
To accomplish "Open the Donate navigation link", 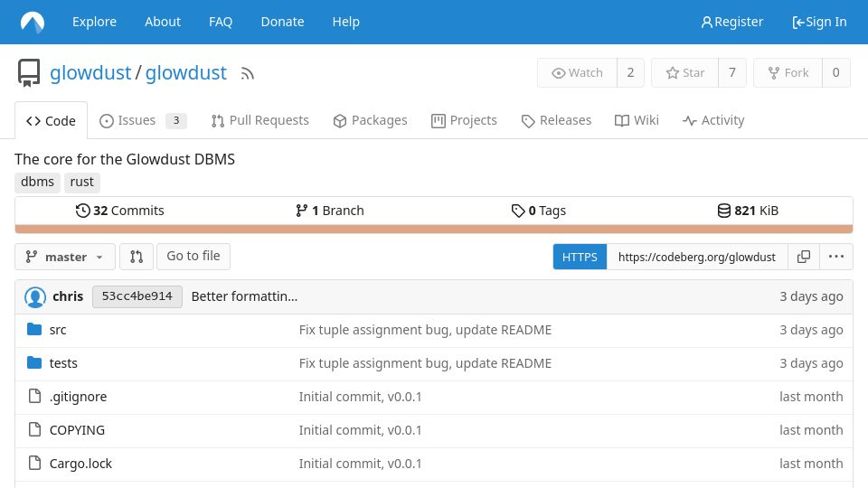I will pos(282,22).
